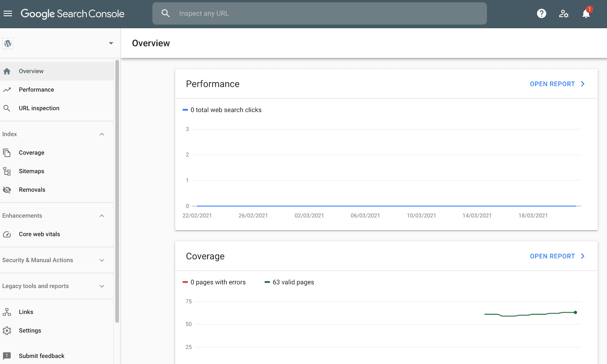
Task: Collapse the Enhancements section
Action: (x=102, y=216)
